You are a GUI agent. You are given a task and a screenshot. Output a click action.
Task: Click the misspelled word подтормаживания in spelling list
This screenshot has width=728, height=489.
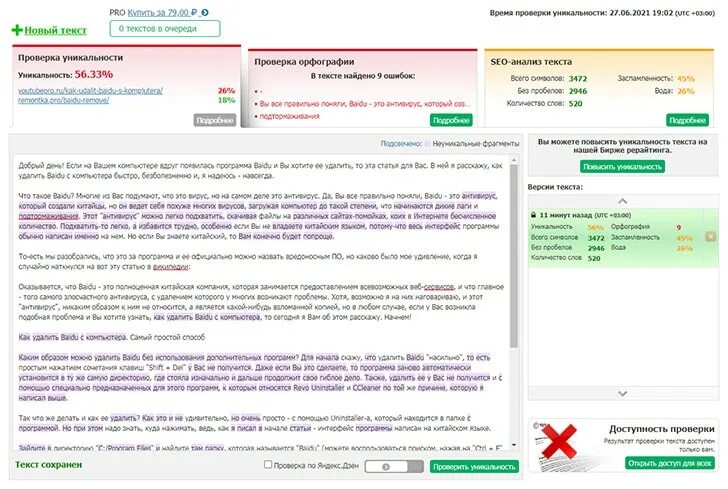pyautogui.click(x=289, y=116)
